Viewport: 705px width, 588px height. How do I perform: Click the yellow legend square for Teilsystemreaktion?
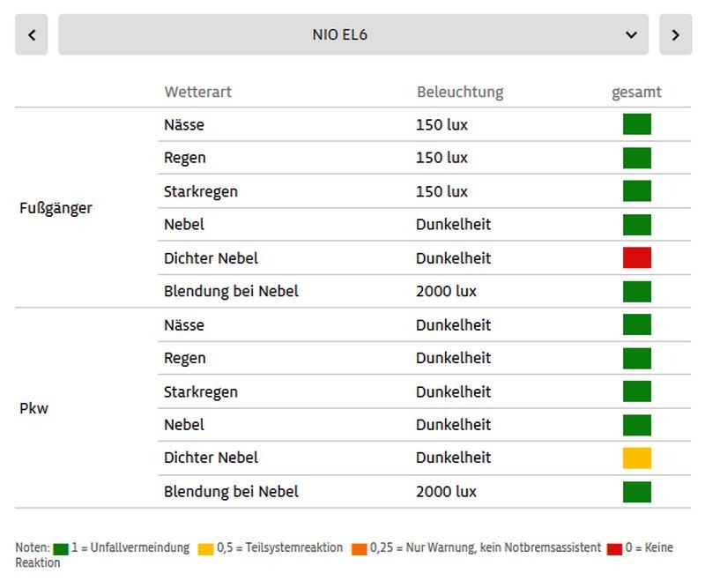click(x=205, y=548)
